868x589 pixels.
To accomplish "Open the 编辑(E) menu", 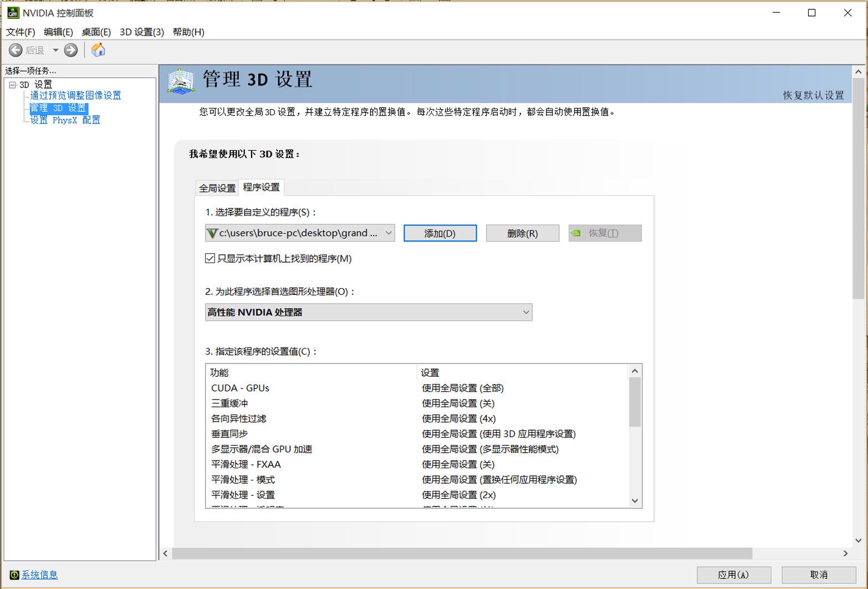I will coord(58,32).
